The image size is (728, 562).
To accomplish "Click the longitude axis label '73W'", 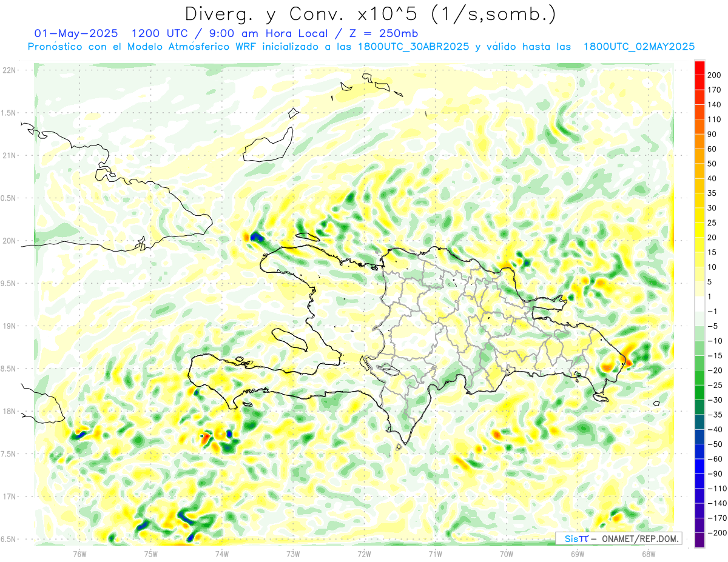I will pos(293,554).
